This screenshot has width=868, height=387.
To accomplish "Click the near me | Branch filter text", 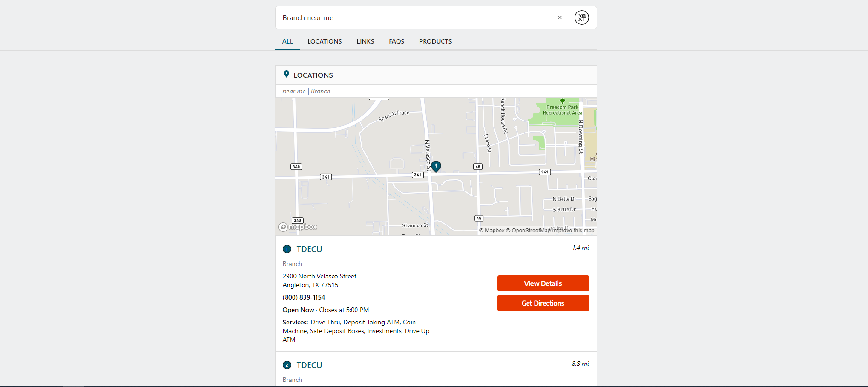I will click(x=306, y=91).
